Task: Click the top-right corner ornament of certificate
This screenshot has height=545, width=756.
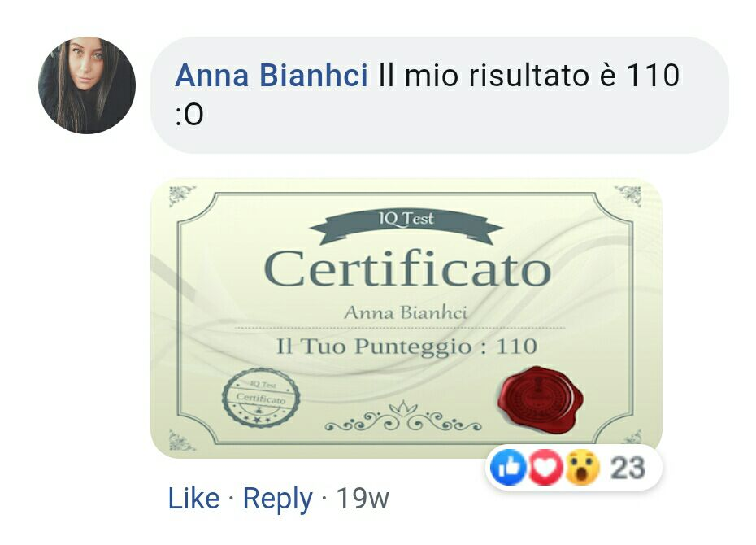Action: point(629,195)
